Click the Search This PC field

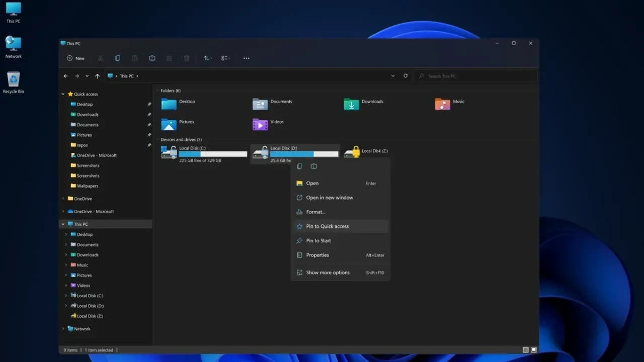tap(478, 76)
